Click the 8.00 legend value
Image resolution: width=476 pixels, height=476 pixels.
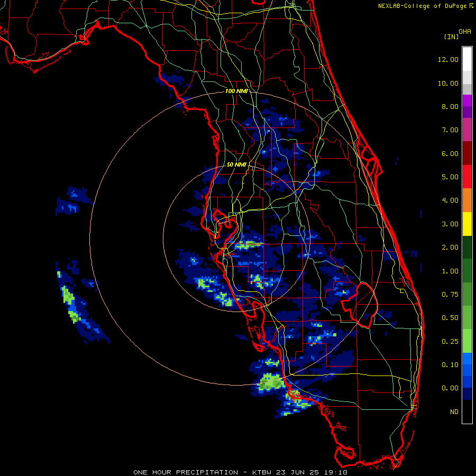coord(450,106)
